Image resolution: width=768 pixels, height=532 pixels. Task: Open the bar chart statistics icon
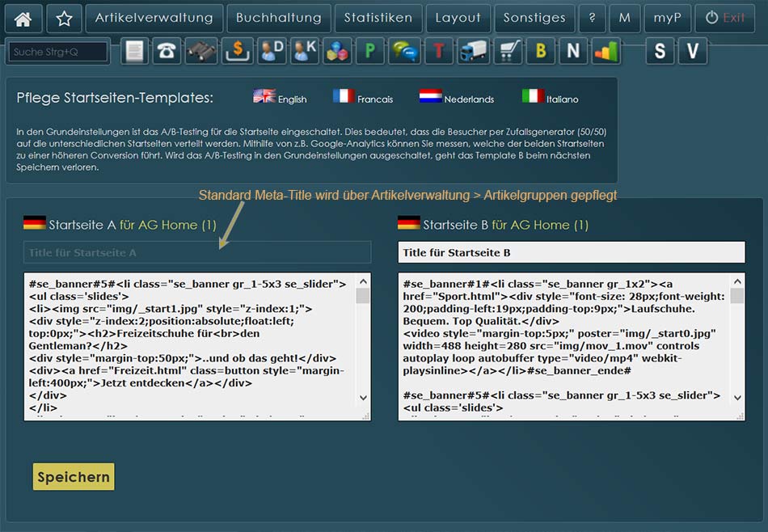click(606, 51)
